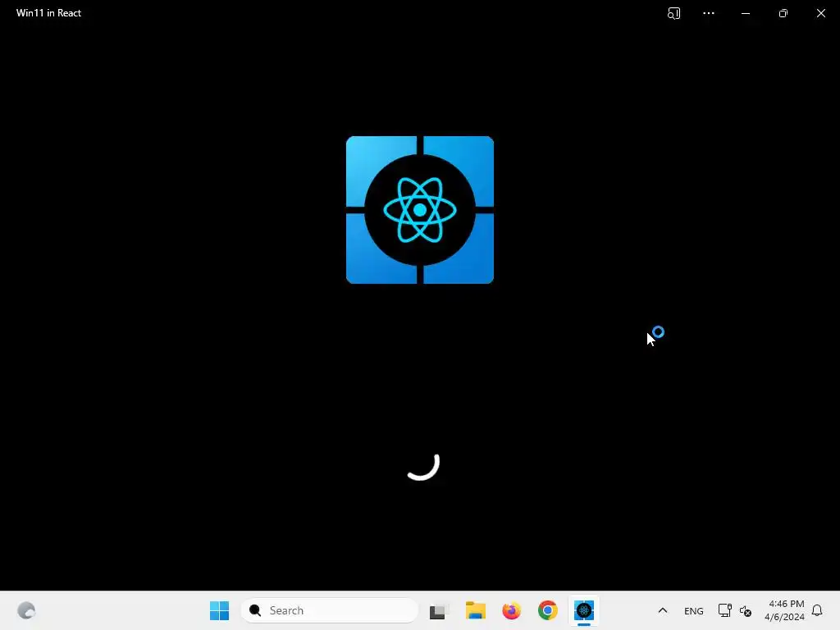
Task: Click the muted volume tray icon
Action: tap(745, 610)
